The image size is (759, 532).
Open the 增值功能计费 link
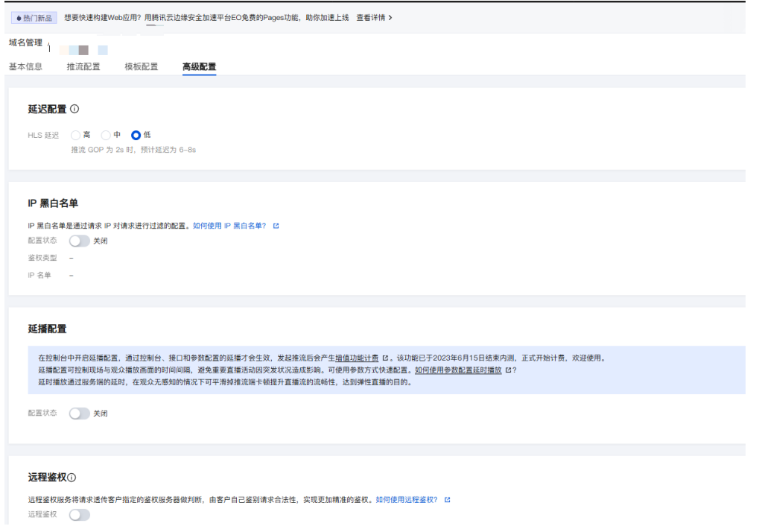pos(357,358)
